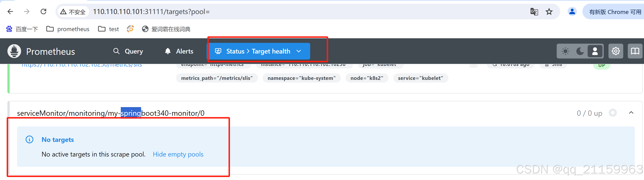Viewport: 644px width, 180px height.
Task: Click the Prometheus flame logo
Action: click(x=14, y=51)
